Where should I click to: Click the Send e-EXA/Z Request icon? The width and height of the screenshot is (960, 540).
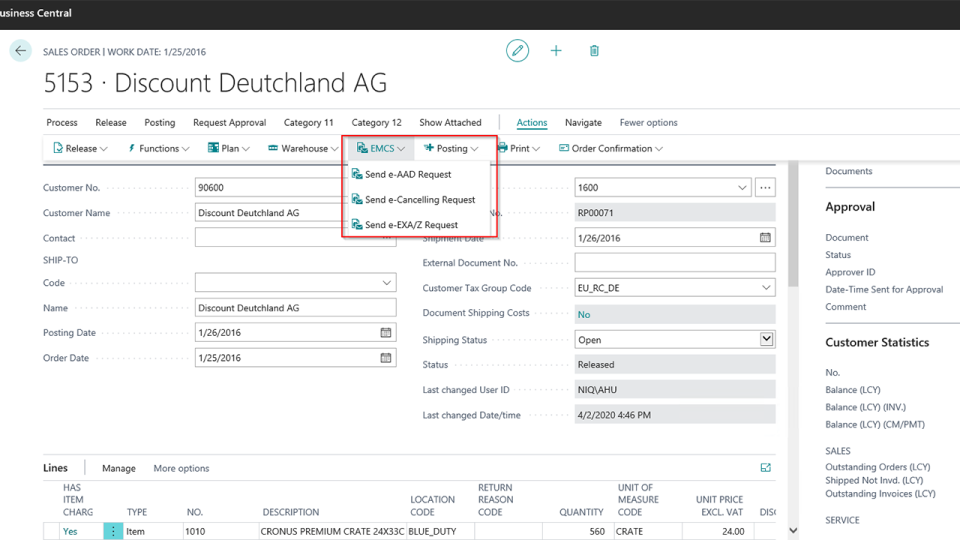click(357, 225)
